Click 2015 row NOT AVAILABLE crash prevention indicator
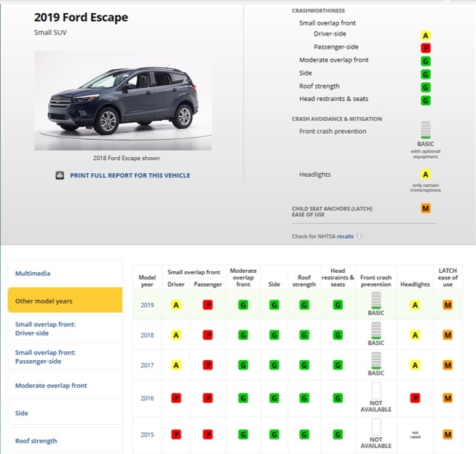Viewport: 476px width, 454px height. pos(376,434)
